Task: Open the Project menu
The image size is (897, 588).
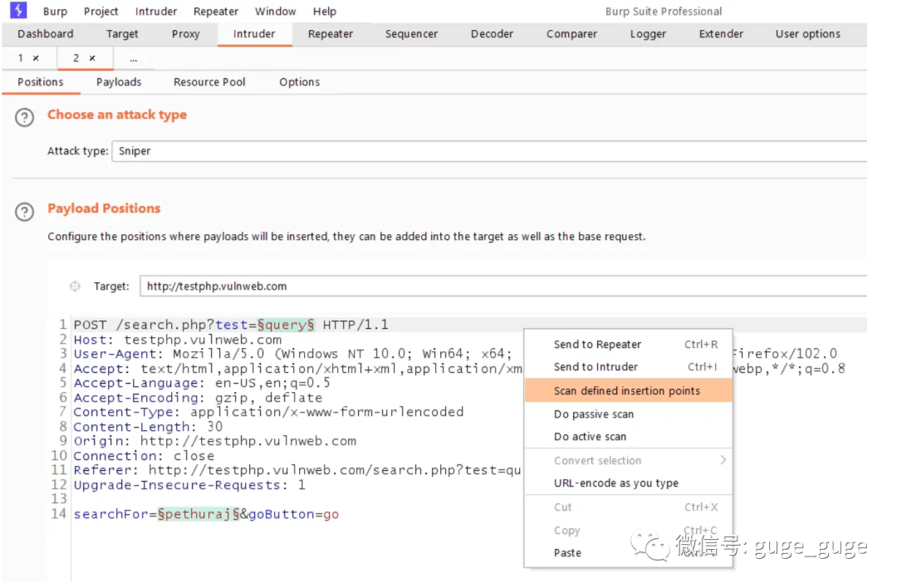Action: coord(100,12)
